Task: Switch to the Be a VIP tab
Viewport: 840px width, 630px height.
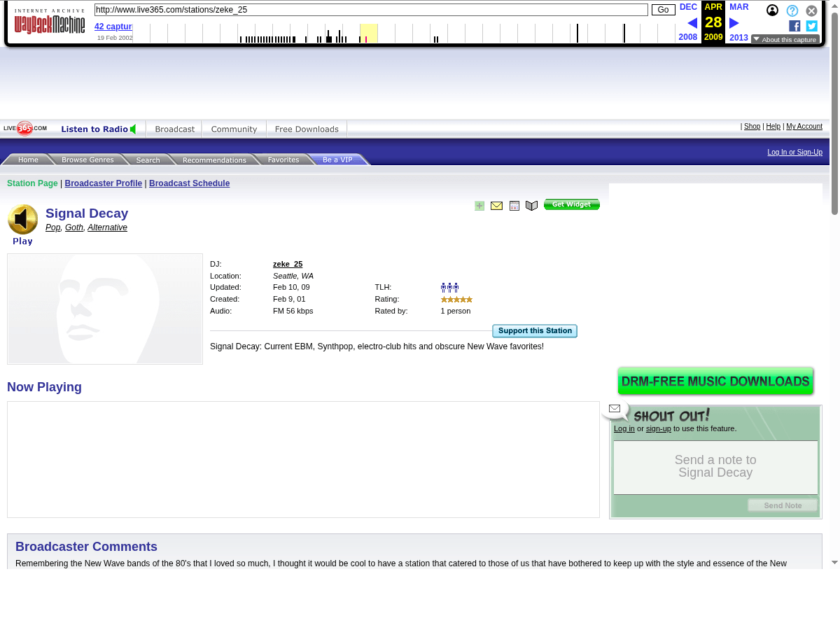Action: pyautogui.click(x=338, y=160)
